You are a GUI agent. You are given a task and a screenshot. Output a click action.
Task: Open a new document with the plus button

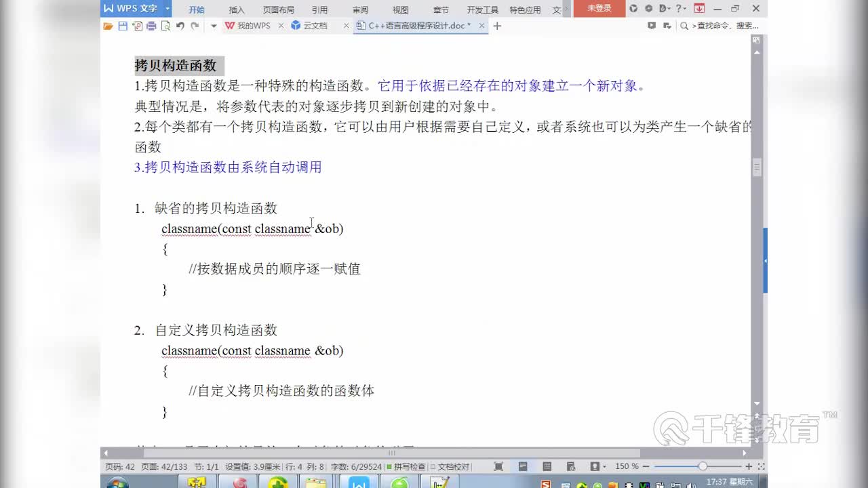tap(497, 25)
